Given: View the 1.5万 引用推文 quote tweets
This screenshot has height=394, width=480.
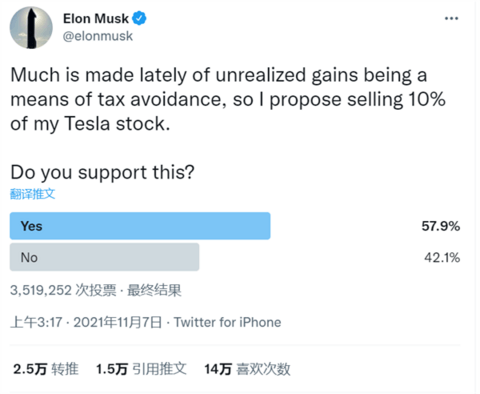Looking at the screenshot, I should (141, 369).
